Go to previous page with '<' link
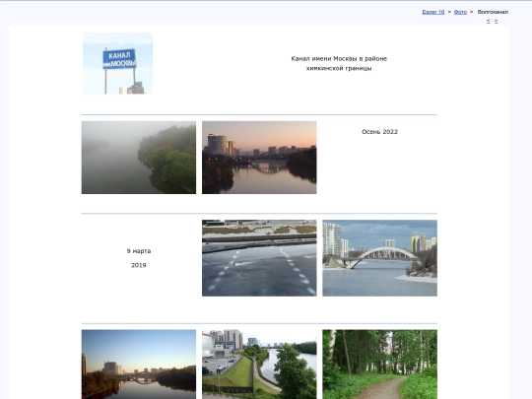This screenshot has height=399, width=532. tap(489, 21)
